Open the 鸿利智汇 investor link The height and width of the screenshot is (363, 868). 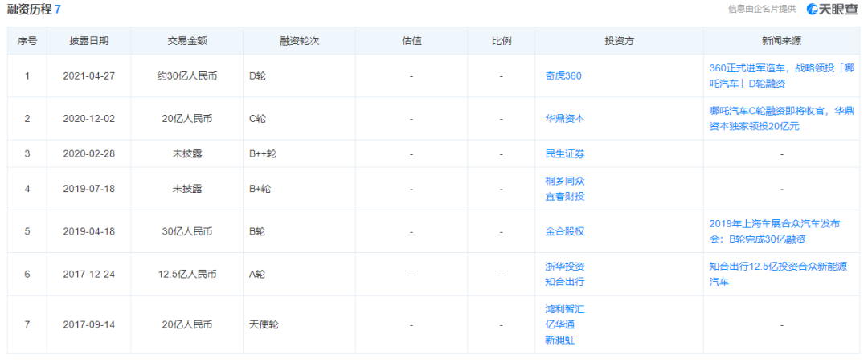565,309
